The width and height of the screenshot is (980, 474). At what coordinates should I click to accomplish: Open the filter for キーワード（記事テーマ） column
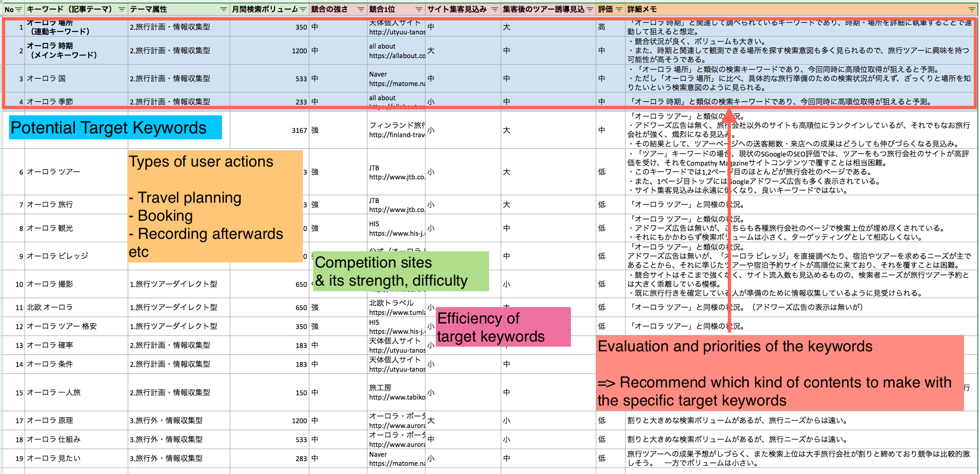(x=122, y=9)
